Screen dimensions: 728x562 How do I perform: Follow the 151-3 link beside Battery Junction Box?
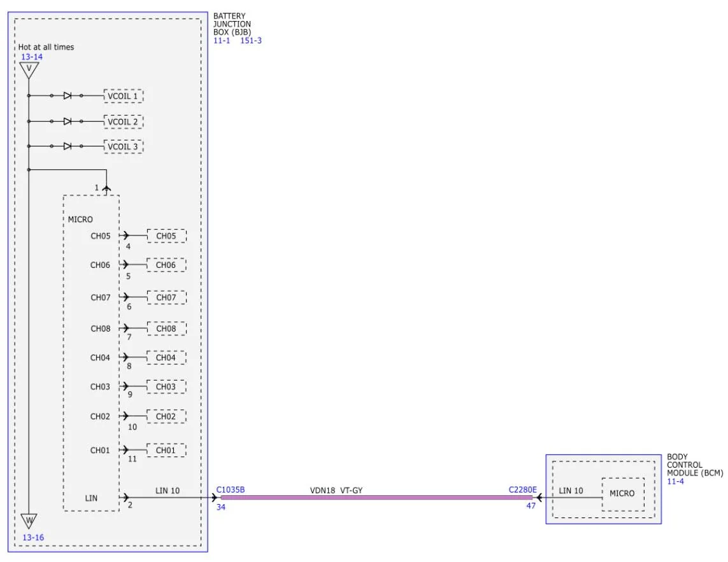click(251, 40)
